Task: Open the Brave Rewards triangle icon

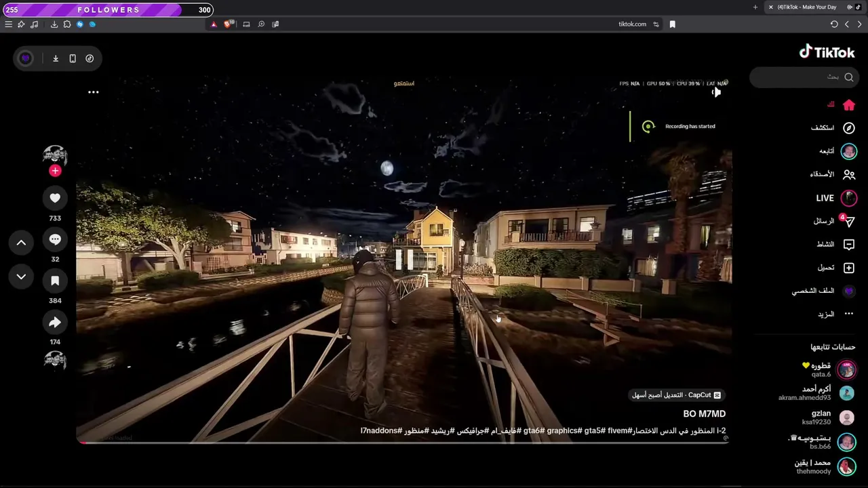Action: (x=214, y=24)
